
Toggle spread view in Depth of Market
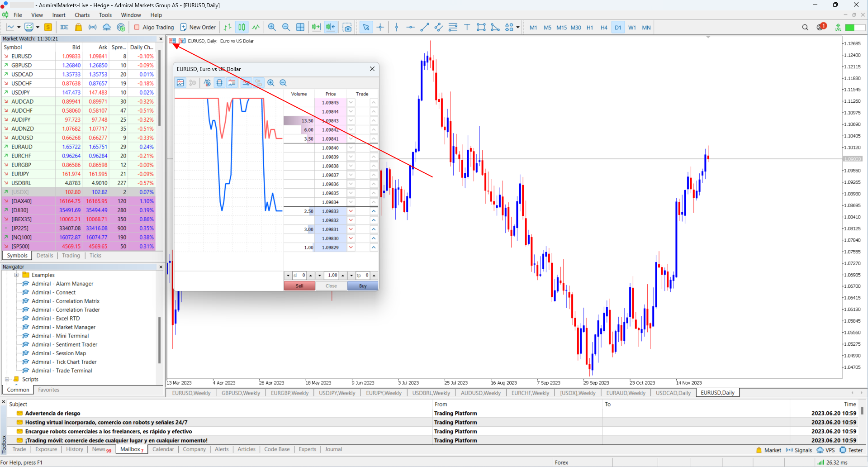(219, 83)
